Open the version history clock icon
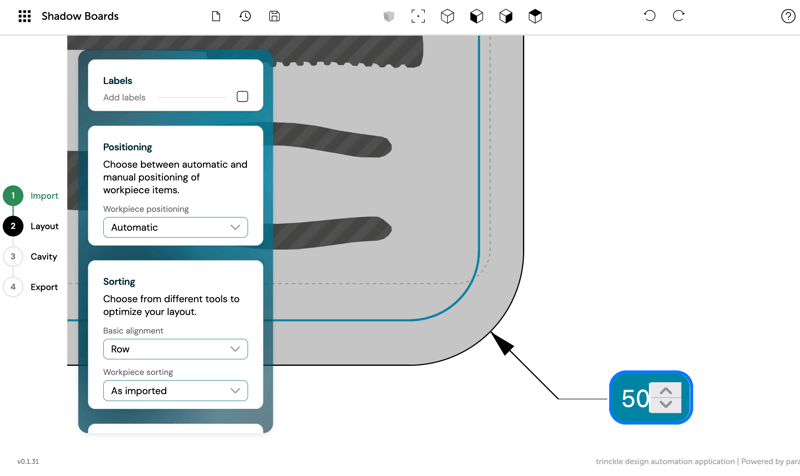Viewport: 800px width, 476px height. point(245,16)
